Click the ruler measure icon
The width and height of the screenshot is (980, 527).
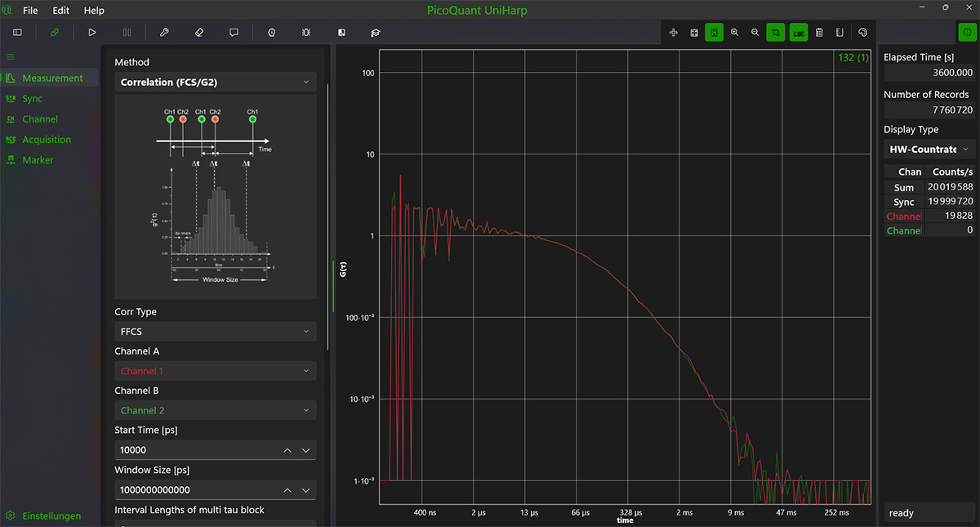pyautogui.click(x=840, y=33)
